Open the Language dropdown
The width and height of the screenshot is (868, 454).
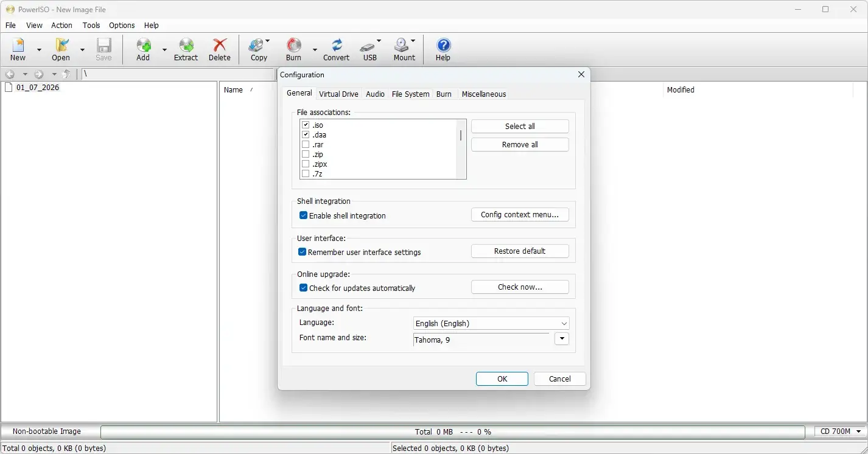click(491, 324)
